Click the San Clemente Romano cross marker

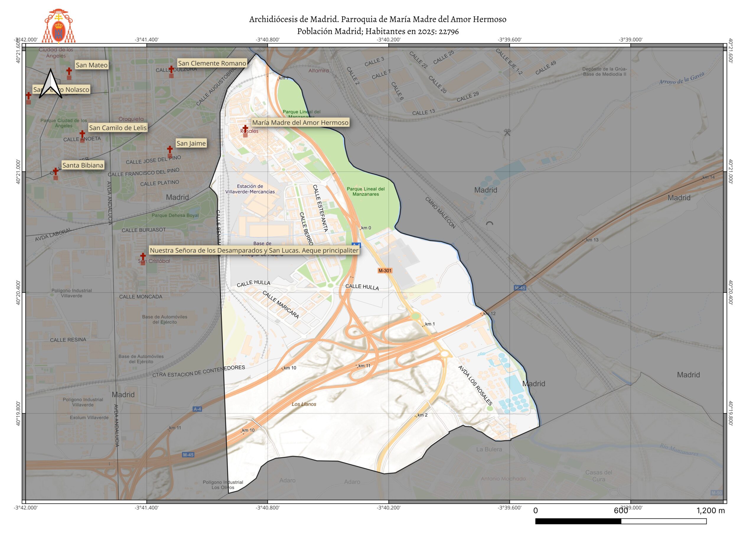171,70
